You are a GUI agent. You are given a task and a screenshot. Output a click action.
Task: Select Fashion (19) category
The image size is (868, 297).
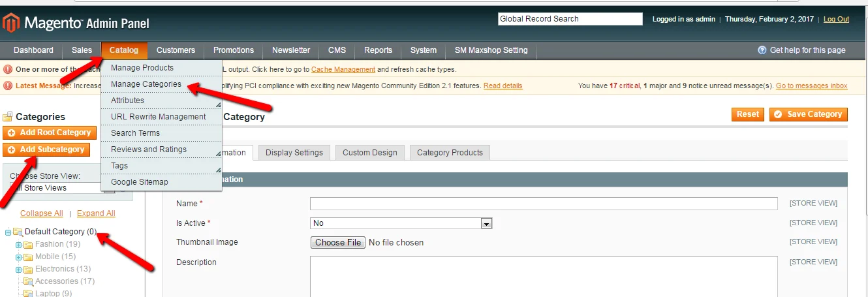point(57,244)
